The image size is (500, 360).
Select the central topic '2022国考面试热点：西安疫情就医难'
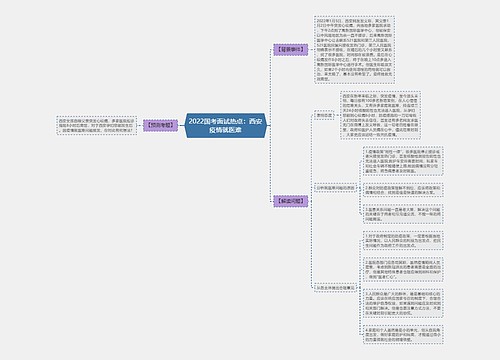(x=226, y=125)
